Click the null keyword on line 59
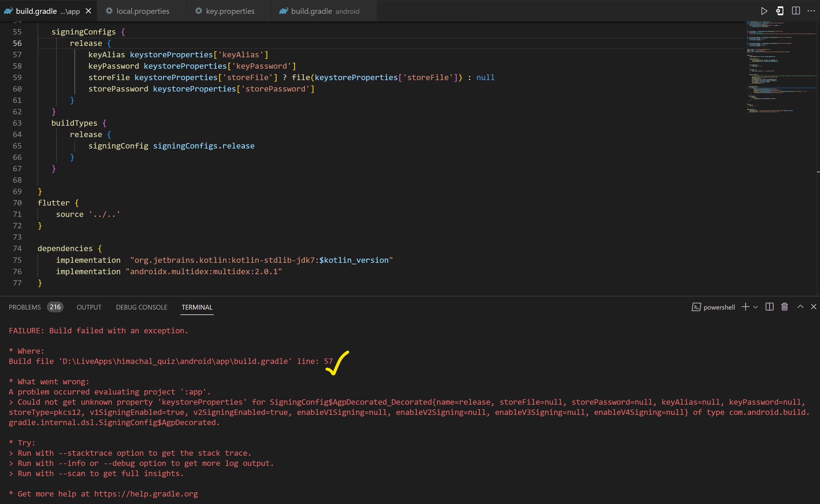 point(485,77)
